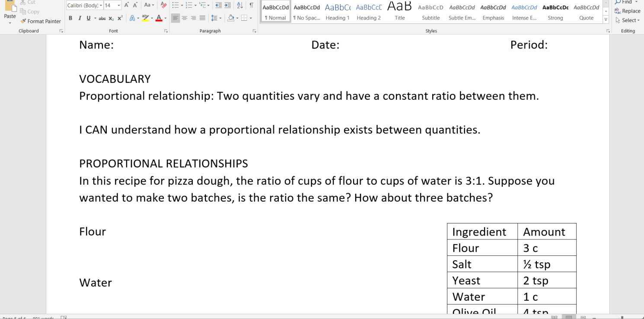Toggle italic formatting on

[80, 18]
